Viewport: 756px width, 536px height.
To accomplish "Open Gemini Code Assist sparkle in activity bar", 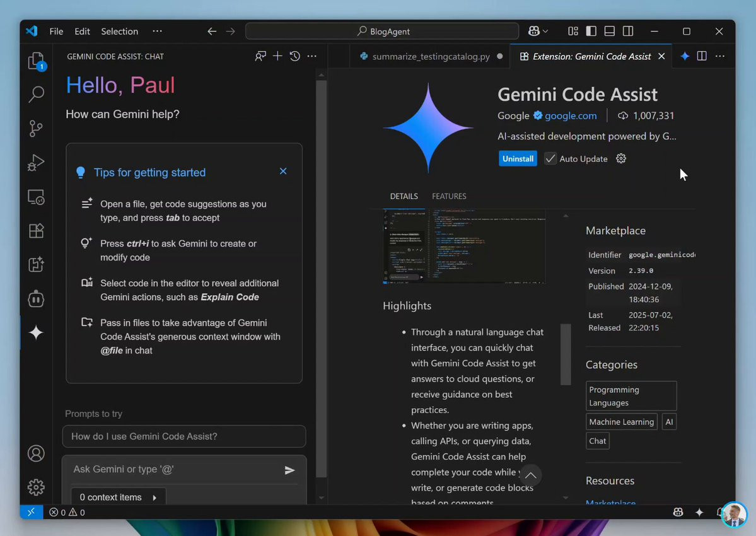I will 36,332.
